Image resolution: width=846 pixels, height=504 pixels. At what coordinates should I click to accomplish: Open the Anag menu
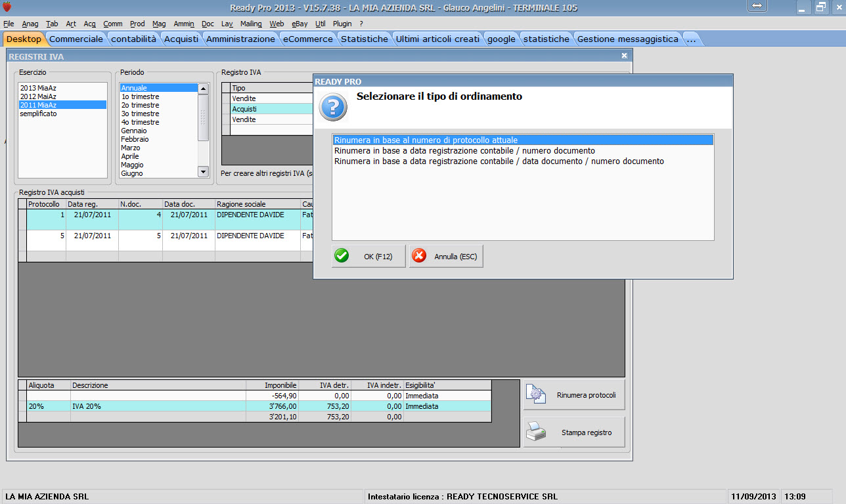tap(30, 24)
